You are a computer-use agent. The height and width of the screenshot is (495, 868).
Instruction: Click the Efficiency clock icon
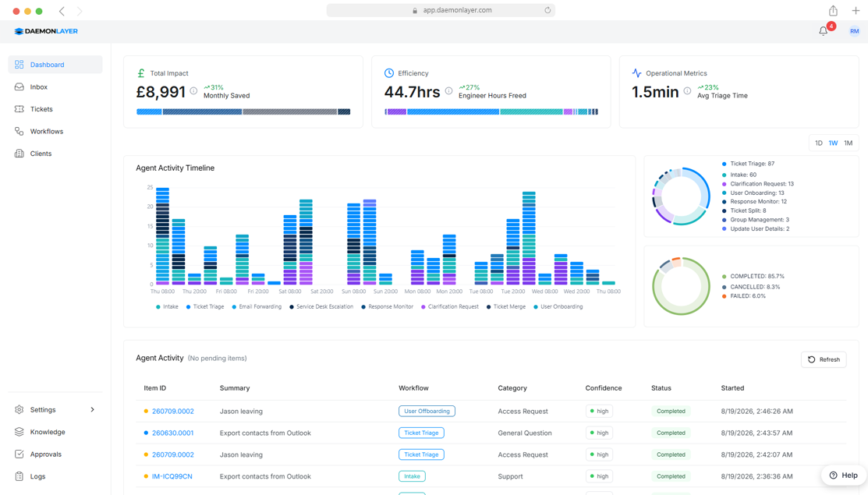click(x=389, y=73)
